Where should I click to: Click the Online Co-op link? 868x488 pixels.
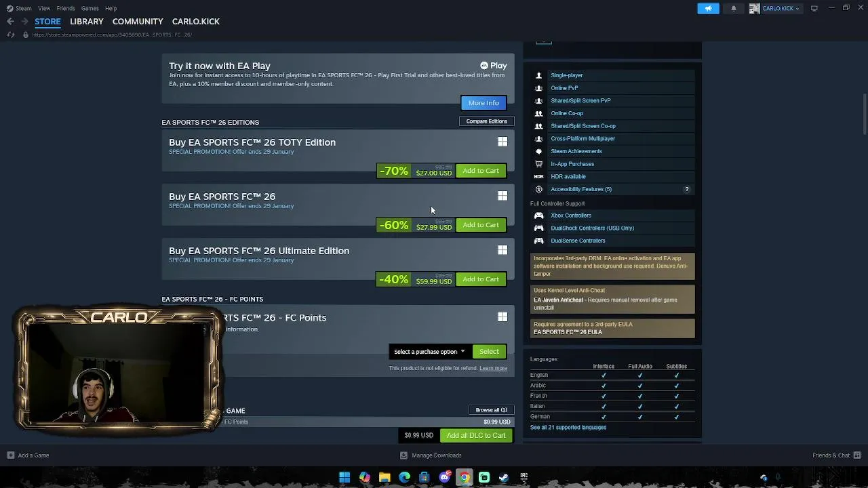pyautogui.click(x=567, y=113)
